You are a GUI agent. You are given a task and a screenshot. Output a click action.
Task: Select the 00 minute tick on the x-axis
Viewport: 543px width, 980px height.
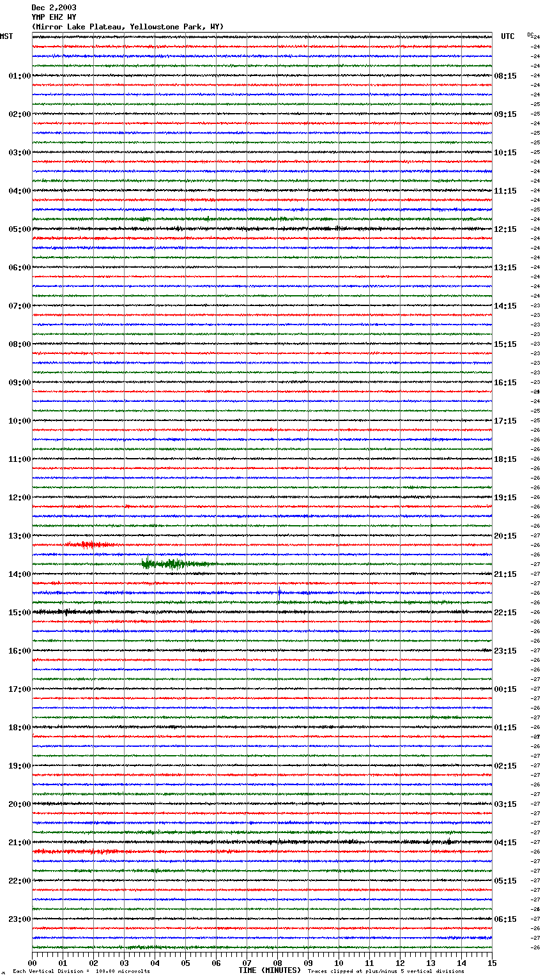(33, 963)
